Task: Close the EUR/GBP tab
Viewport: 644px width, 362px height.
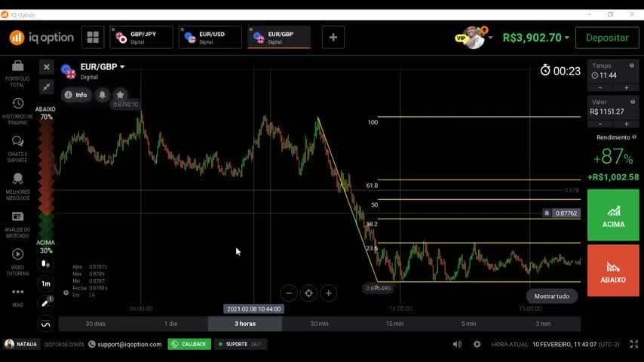Action: click(x=251, y=29)
